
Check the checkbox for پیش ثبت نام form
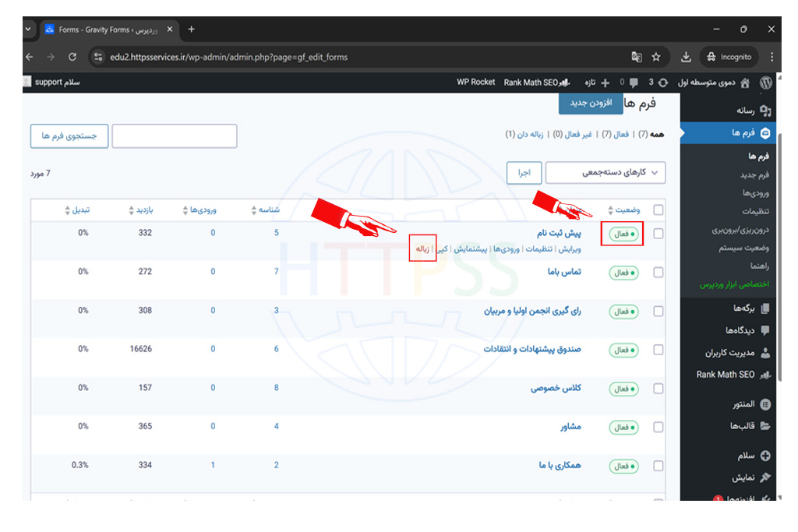tap(659, 234)
